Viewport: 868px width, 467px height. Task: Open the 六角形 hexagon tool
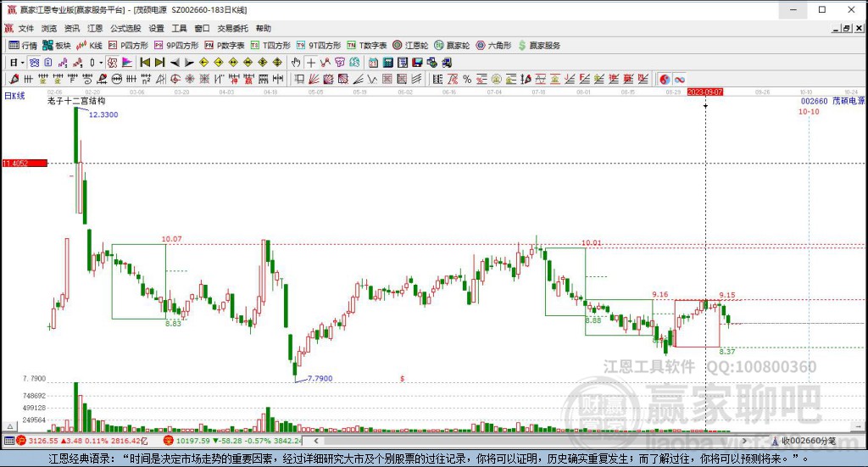[494, 46]
